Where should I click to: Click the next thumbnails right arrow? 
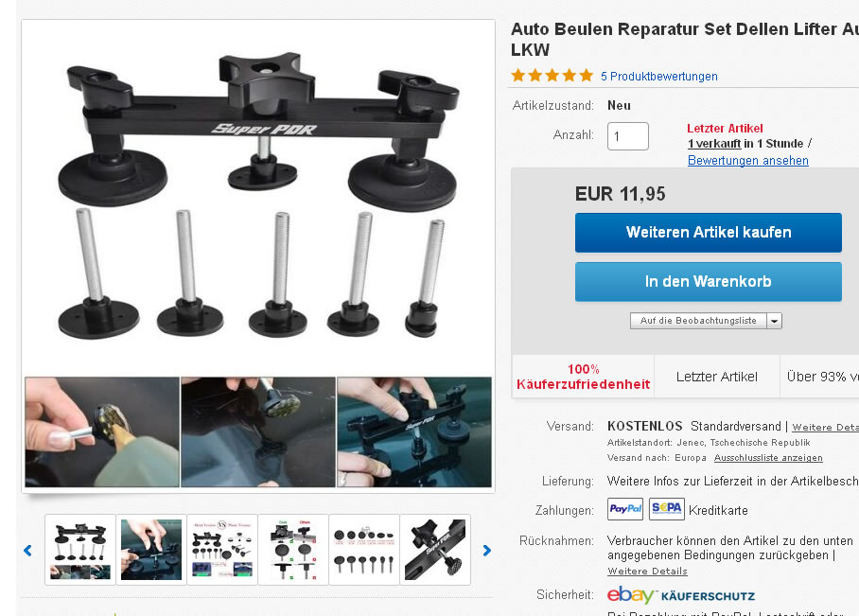pyautogui.click(x=486, y=551)
